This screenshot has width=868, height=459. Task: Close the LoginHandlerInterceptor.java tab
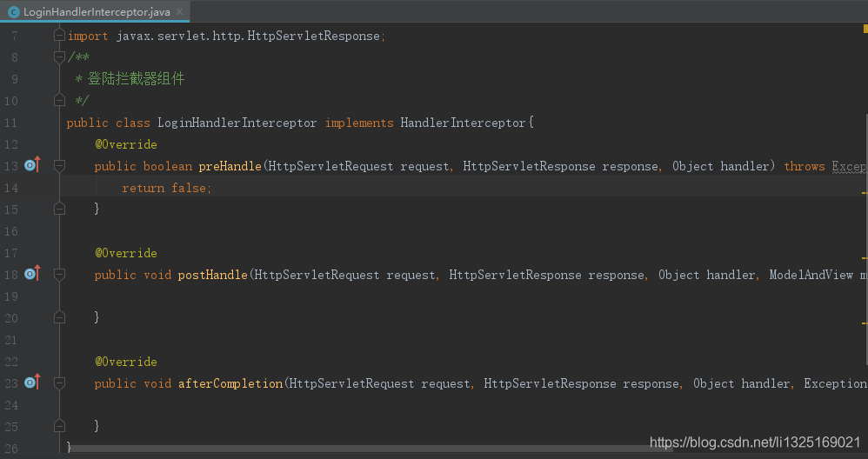click(179, 11)
